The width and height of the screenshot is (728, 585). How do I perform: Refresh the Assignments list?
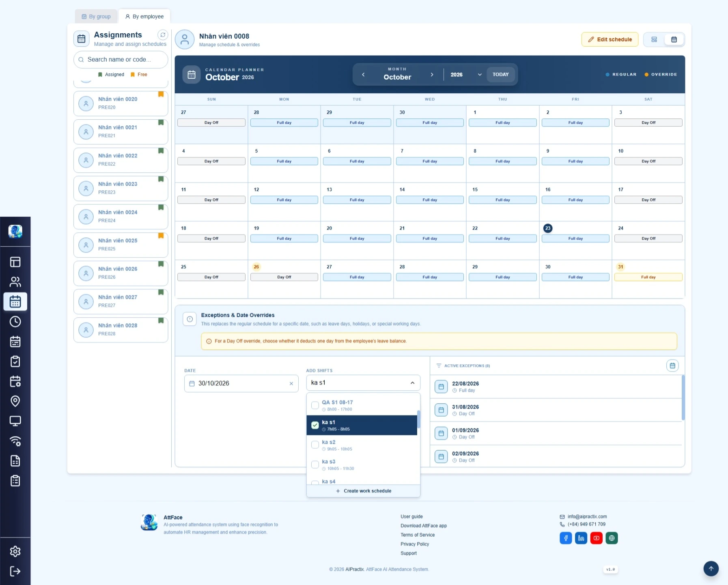pos(163,35)
